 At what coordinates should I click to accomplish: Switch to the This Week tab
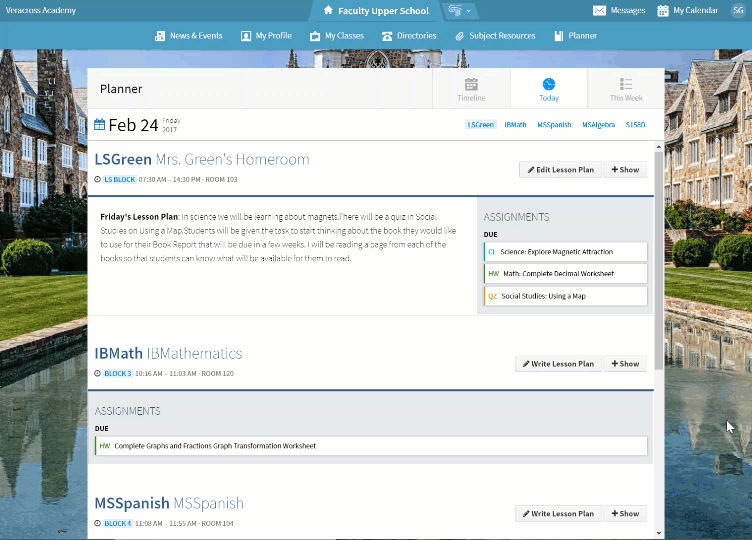click(x=626, y=89)
